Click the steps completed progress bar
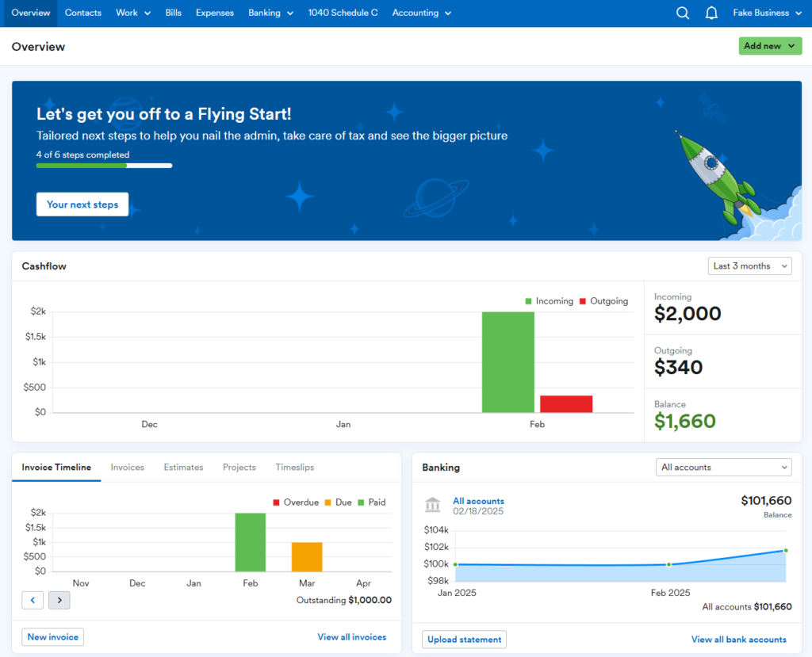Viewport: 812px width, 657px height. [x=104, y=166]
